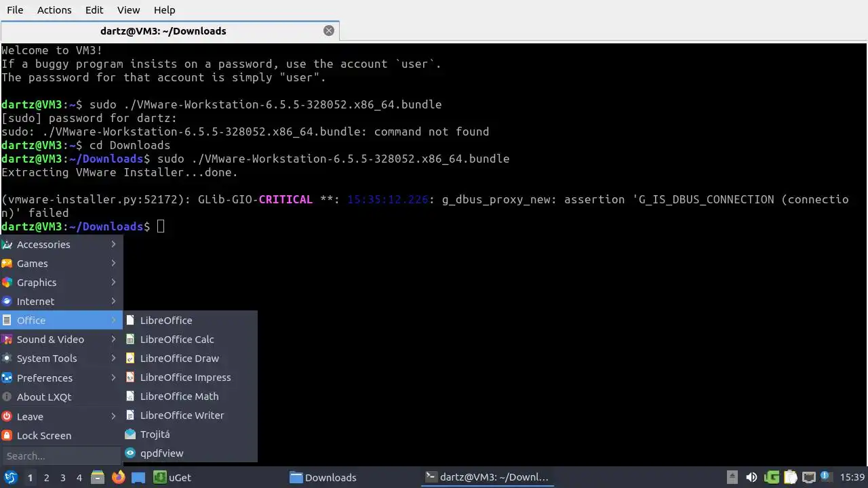Click the green uGet tray icon

tap(771, 477)
